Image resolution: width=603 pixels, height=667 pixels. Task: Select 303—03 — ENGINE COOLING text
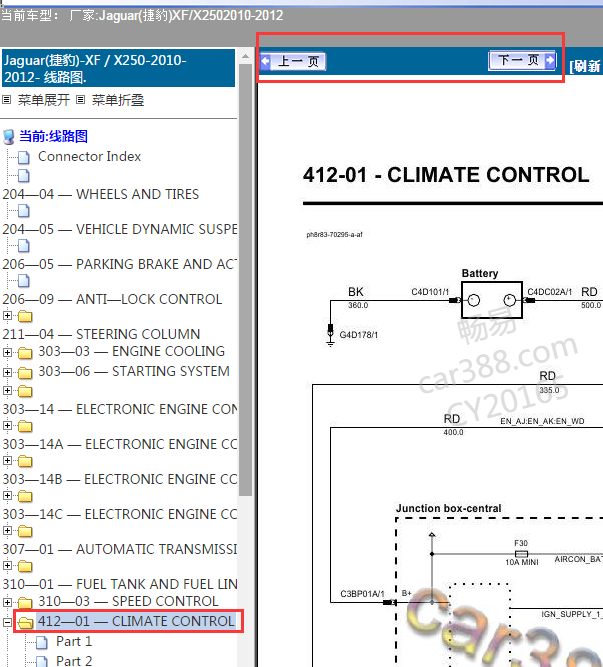(131, 351)
